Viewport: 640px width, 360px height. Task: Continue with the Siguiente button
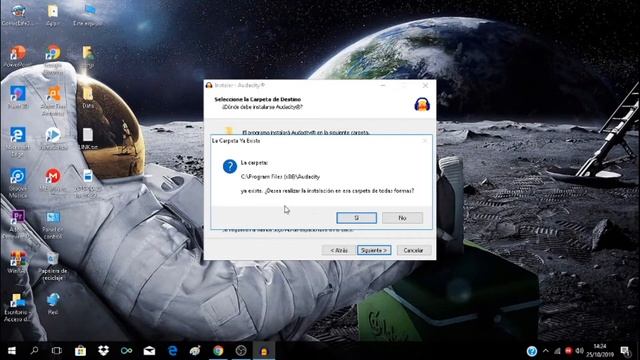point(374,250)
